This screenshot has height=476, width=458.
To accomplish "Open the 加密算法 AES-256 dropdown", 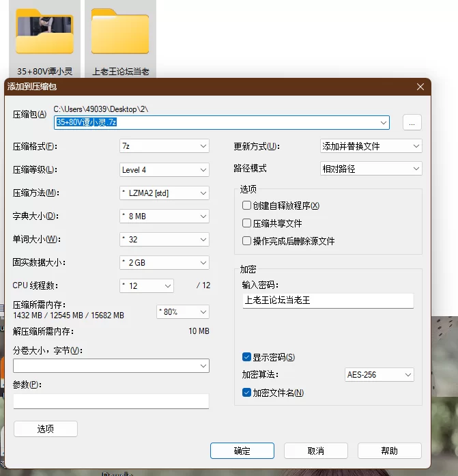I will 379,375.
